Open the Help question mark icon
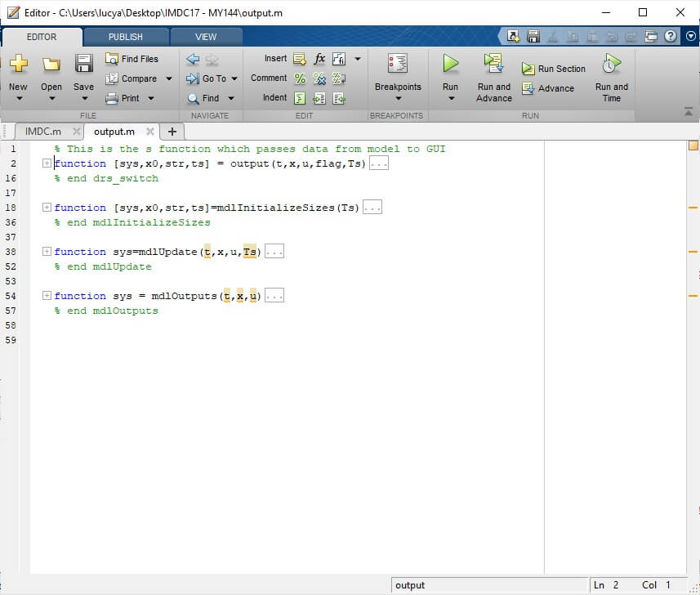The width and height of the screenshot is (700, 595). pos(670,36)
